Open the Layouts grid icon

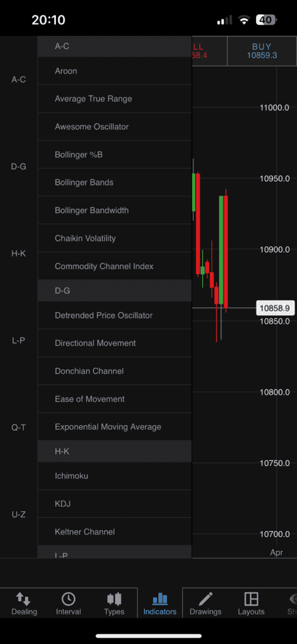coord(251,599)
